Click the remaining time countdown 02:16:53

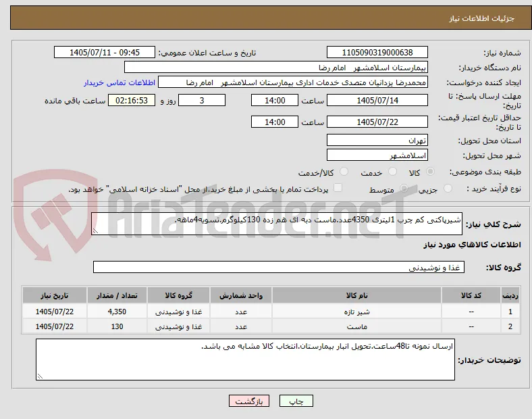coord(132,101)
